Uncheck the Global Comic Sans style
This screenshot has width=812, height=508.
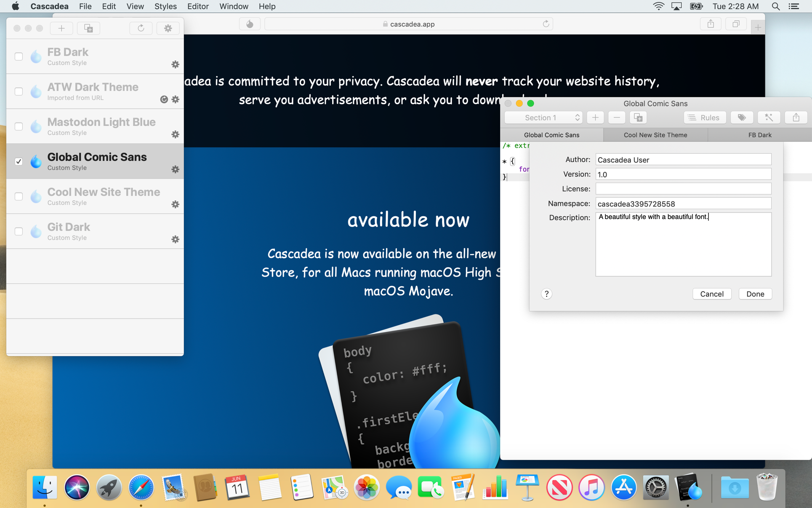pyautogui.click(x=19, y=161)
